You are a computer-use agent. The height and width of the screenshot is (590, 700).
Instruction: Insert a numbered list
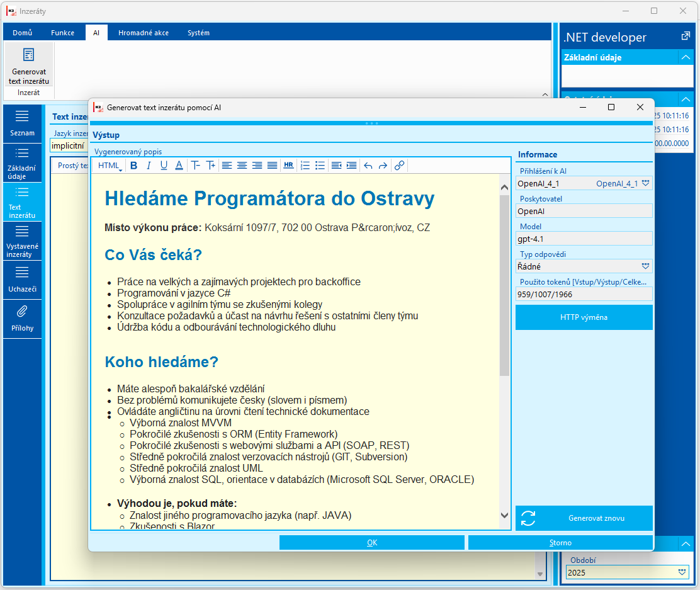click(x=305, y=166)
